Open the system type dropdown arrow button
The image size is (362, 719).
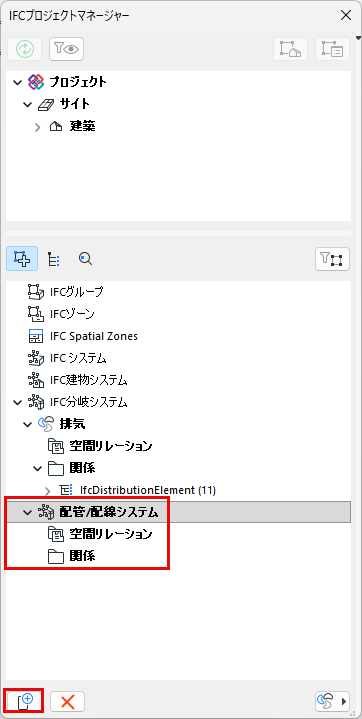333,701
